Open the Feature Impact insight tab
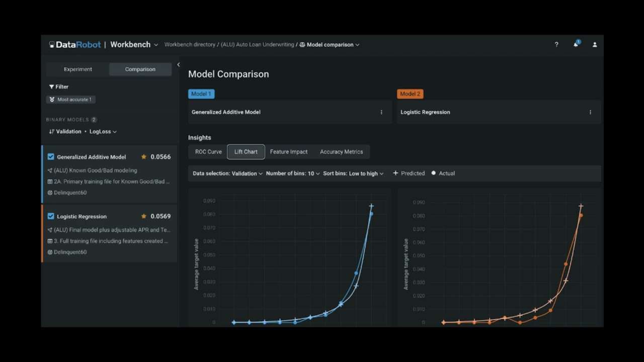The image size is (644, 362). click(x=289, y=152)
